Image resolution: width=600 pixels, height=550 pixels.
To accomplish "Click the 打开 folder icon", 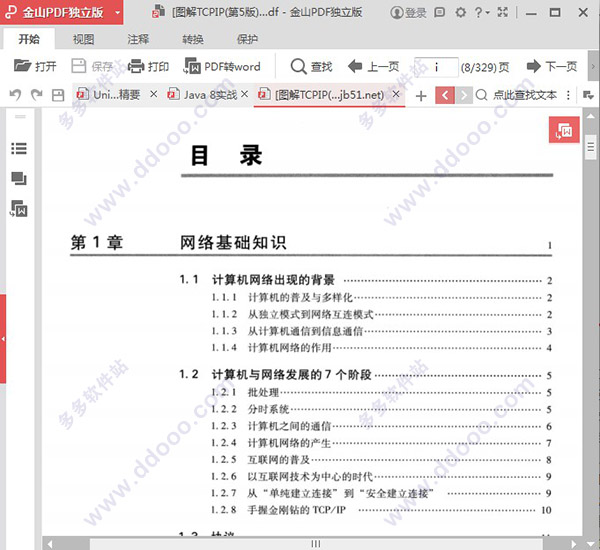I will pos(23,66).
